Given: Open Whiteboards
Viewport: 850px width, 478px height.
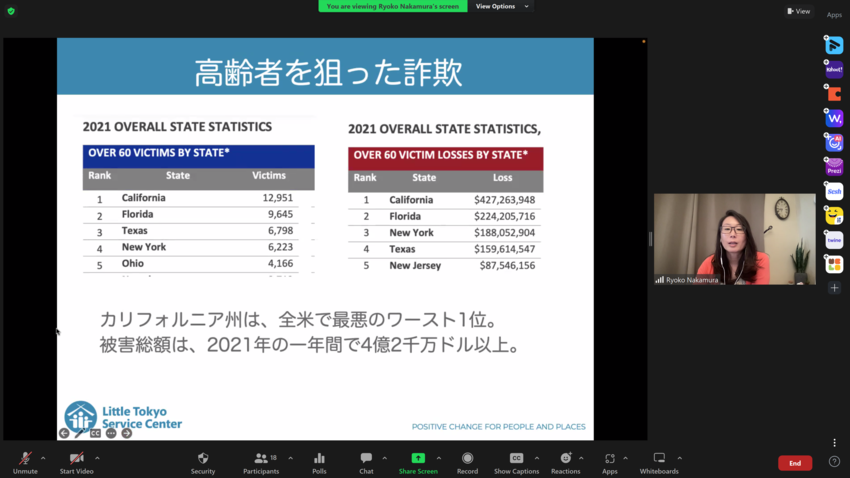Looking at the screenshot, I should pyautogui.click(x=659, y=463).
